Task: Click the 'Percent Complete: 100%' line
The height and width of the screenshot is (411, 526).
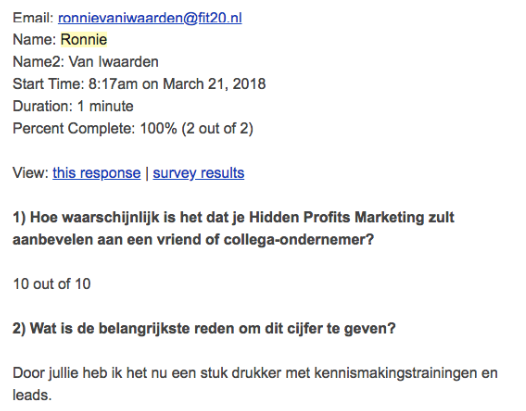Action: 133,129
